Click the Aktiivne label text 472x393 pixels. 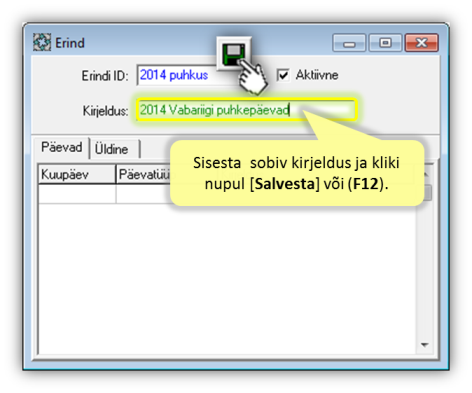317,75
